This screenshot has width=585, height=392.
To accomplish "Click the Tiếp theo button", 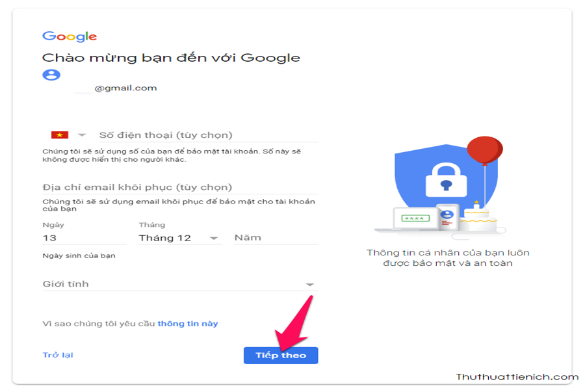I will pos(281,356).
